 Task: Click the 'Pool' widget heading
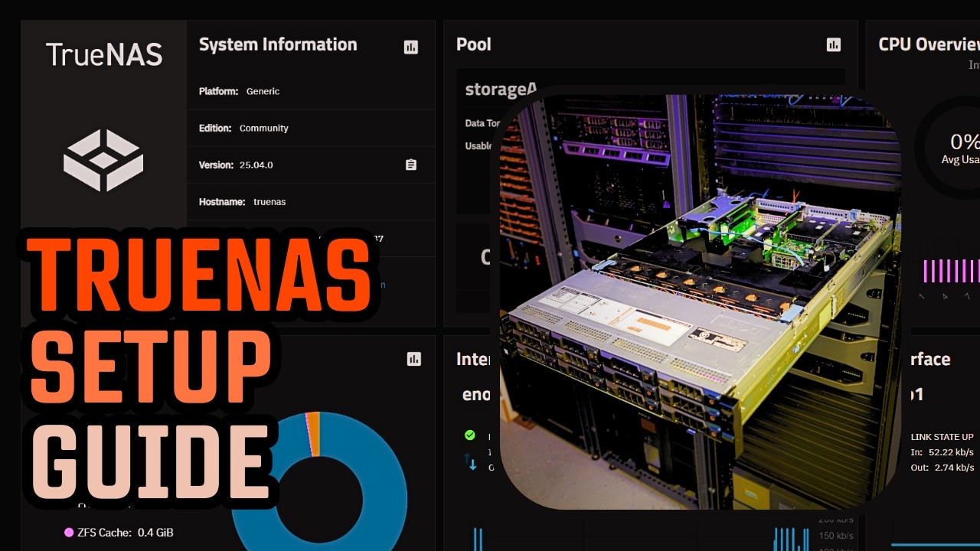click(474, 44)
